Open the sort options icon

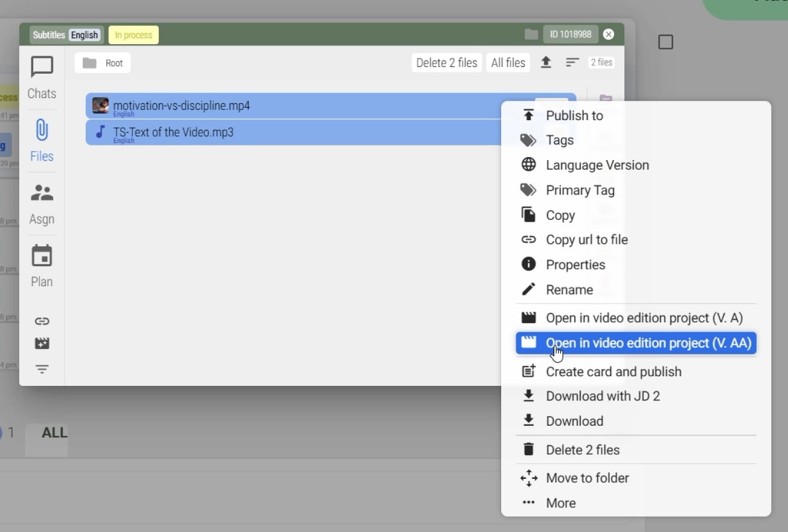[x=572, y=63]
